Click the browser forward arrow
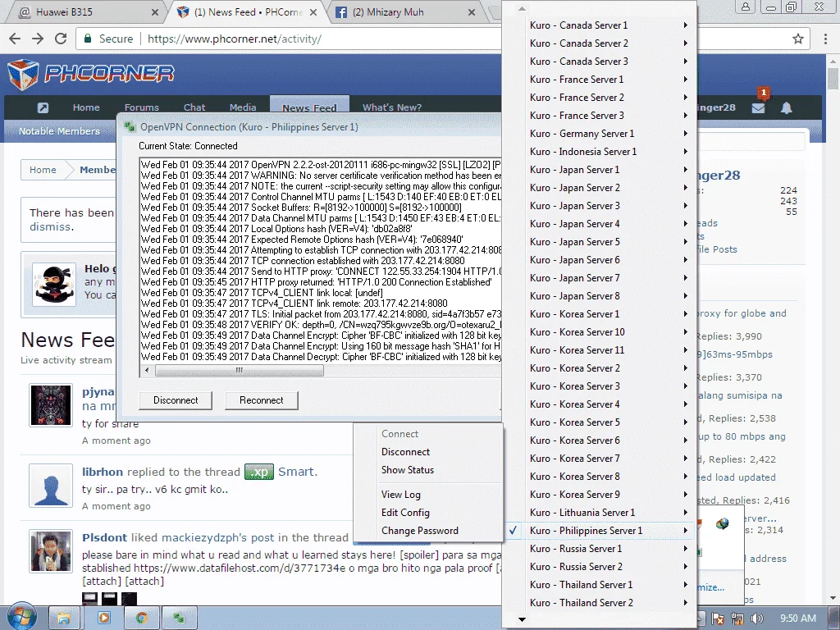 [x=38, y=39]
